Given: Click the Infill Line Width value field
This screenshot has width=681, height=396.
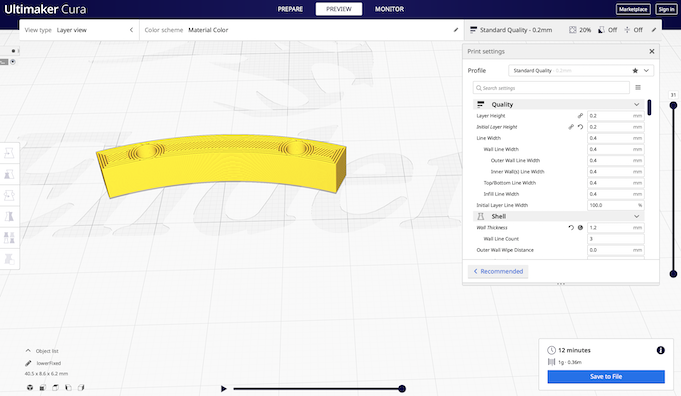Looking at the screenshot, I should [615, 194].
